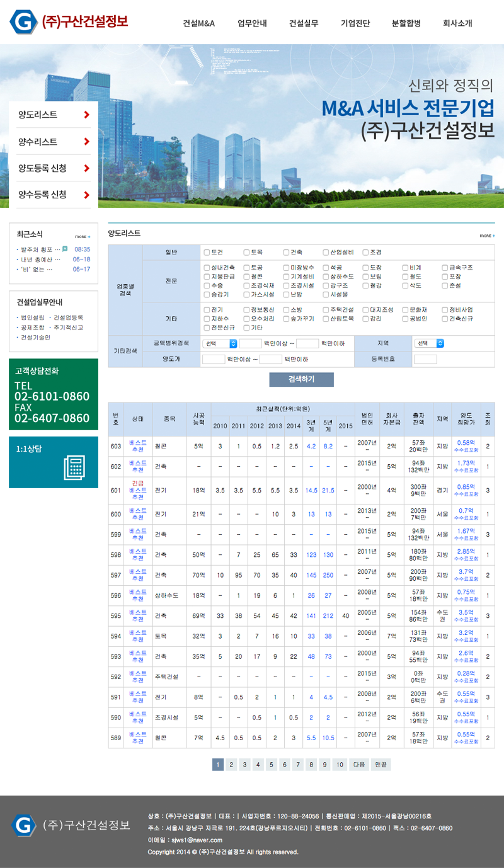Open the 지역 select dropdown
504x868 pixels.
[429, 343]
